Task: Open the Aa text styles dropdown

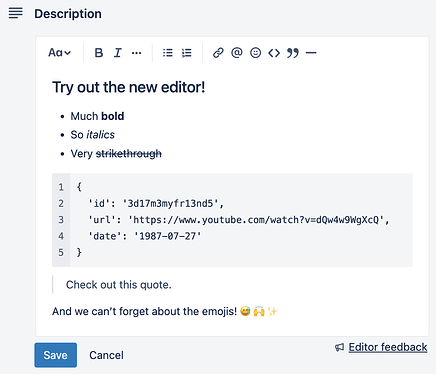Action: pyautogui.click(x=59, y=53)
